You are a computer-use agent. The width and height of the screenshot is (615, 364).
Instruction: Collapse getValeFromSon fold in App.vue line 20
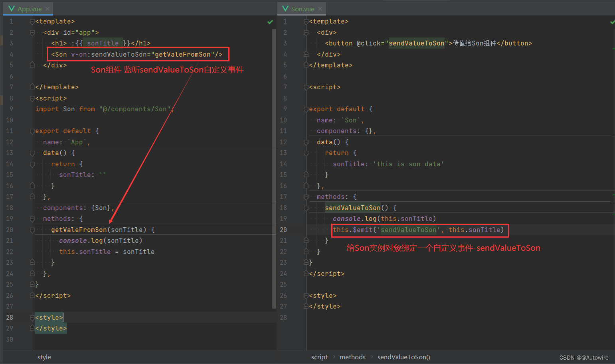pos(32,230)
